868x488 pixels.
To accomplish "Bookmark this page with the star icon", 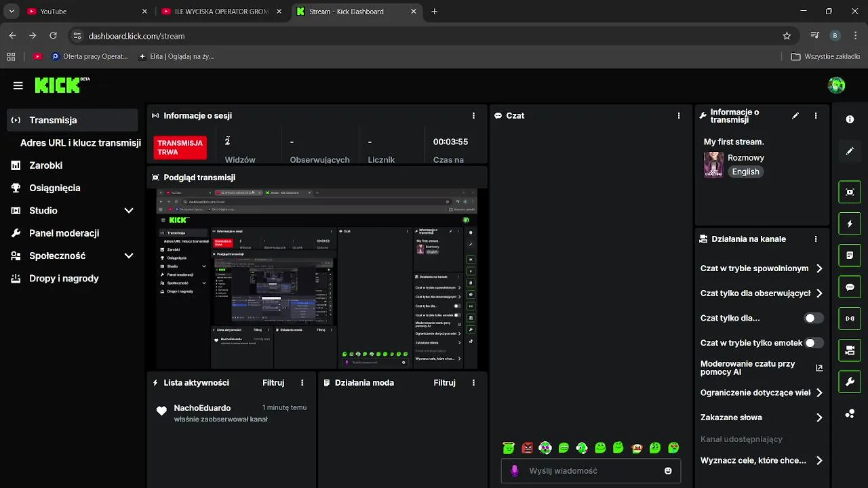I will pos(787,36).
